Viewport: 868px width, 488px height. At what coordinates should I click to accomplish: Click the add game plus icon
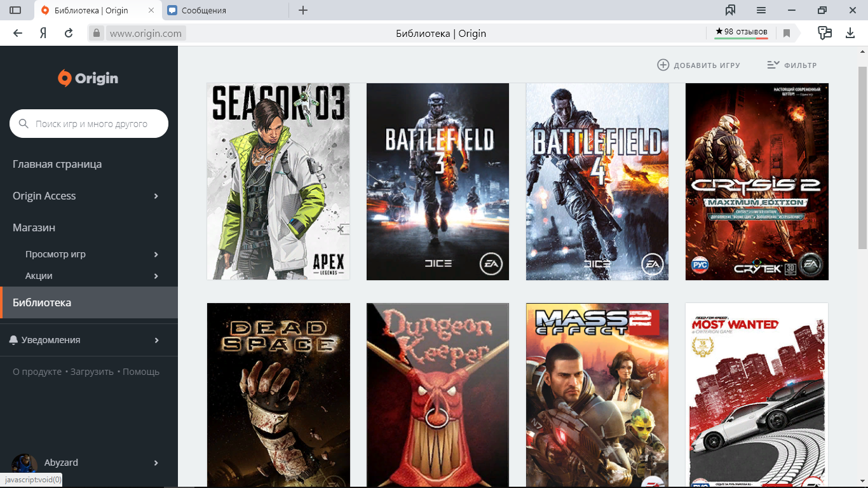click(x=663, y=65)
